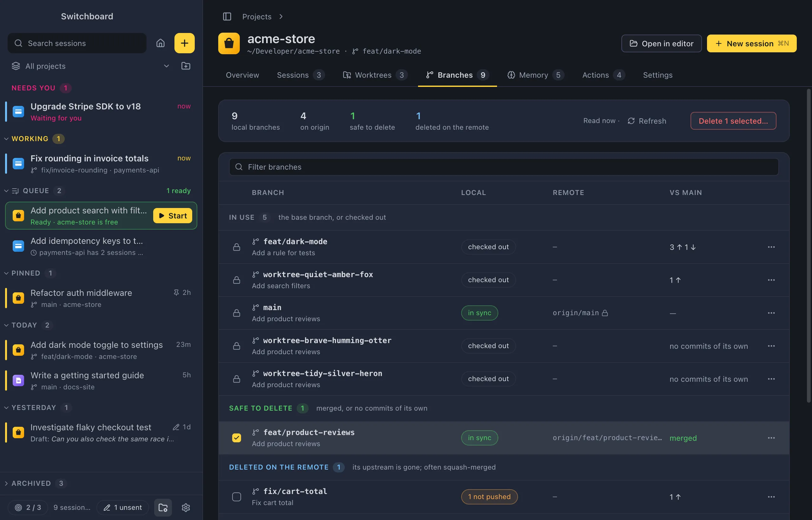The height and width of the screenshot is (520, 812).
Task: Switch to the Sessions tab
Action: 301,75
